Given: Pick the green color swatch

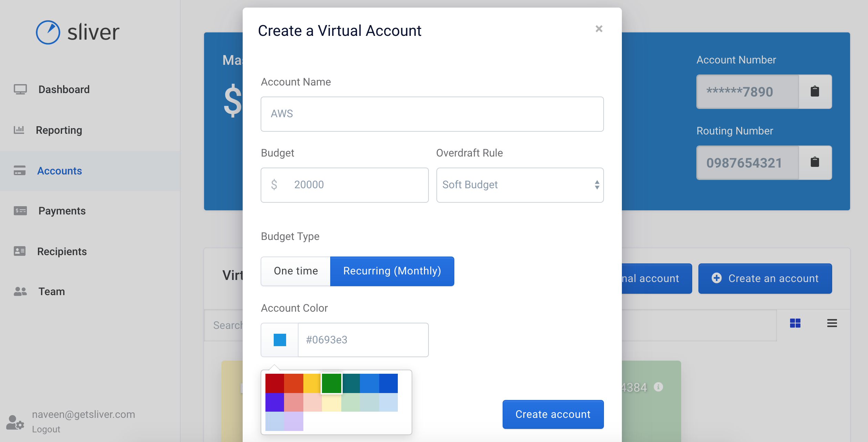Looking at the screenshot, I should tap(332, 383).
